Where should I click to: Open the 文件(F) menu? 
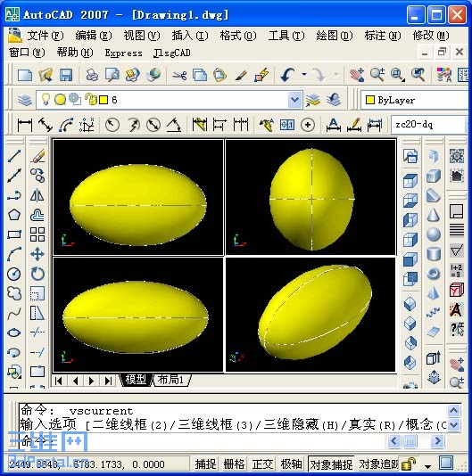coord(46,36)
